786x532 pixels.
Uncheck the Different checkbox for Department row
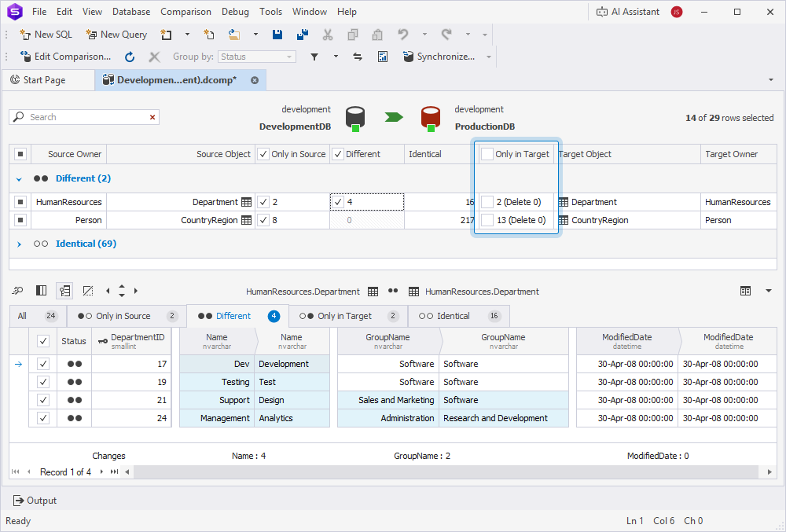click(x=338, y=202)
